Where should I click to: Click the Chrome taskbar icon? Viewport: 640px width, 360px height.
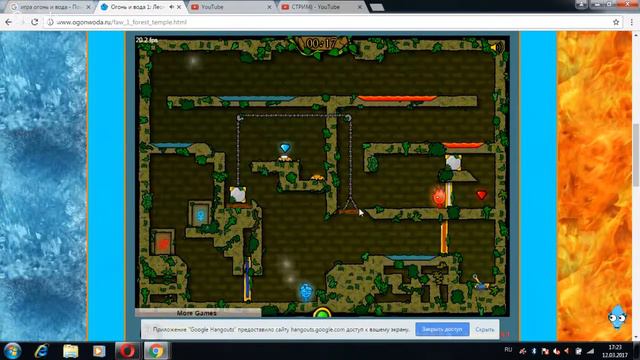(x=156, y=351)
